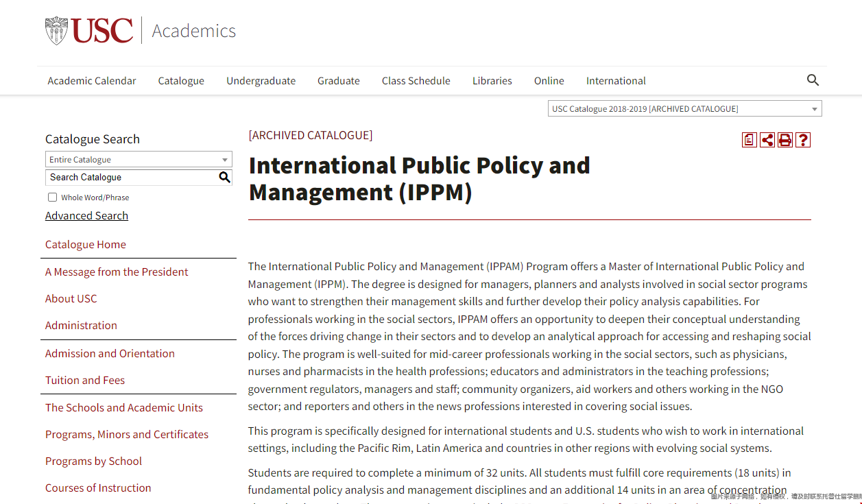Select the Undergraduate navigation item
This screenshot has height=504, width=862.
261,81
